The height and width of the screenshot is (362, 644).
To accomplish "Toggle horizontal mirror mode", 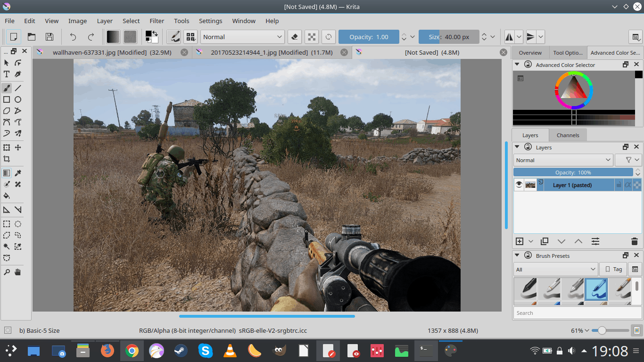I will click(x=510, y=37).
